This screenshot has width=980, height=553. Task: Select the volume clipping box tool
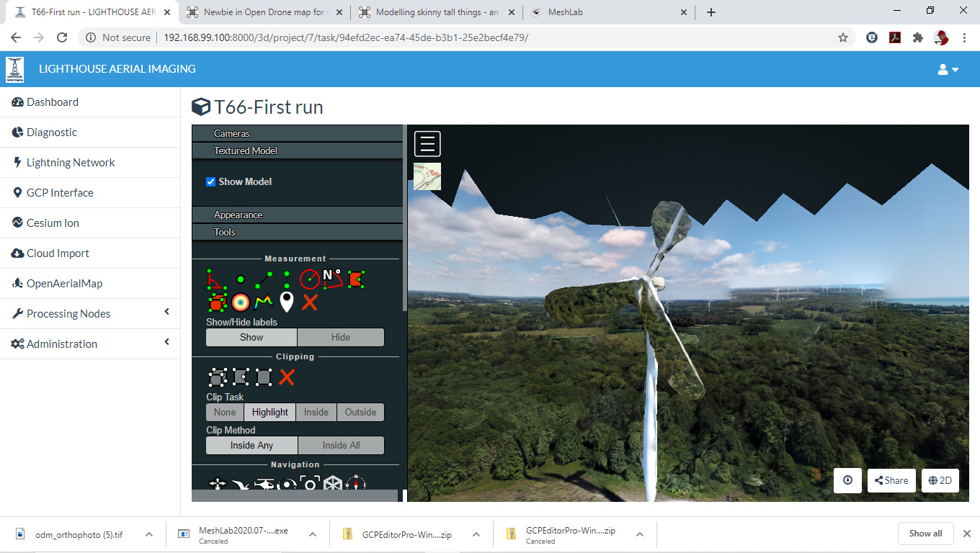pos(217,377)
